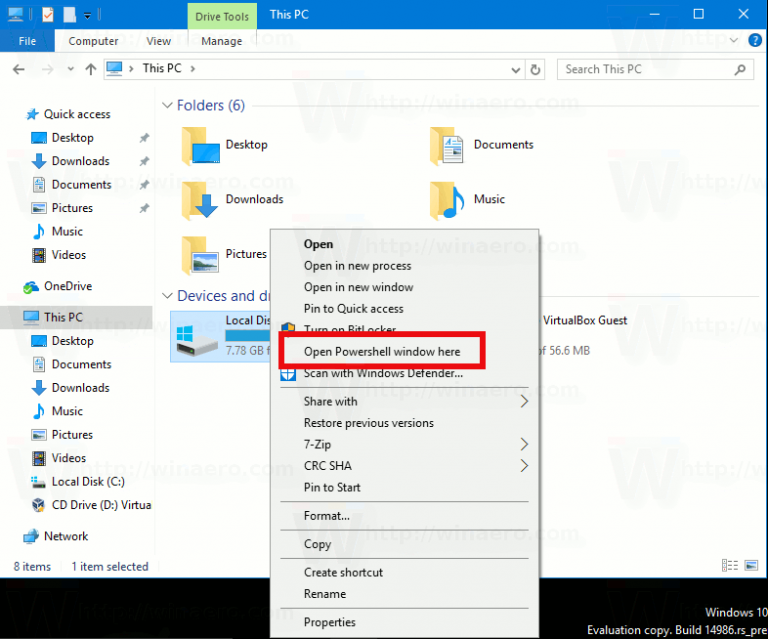Choose Open Powershell window here

coord(382,352)
